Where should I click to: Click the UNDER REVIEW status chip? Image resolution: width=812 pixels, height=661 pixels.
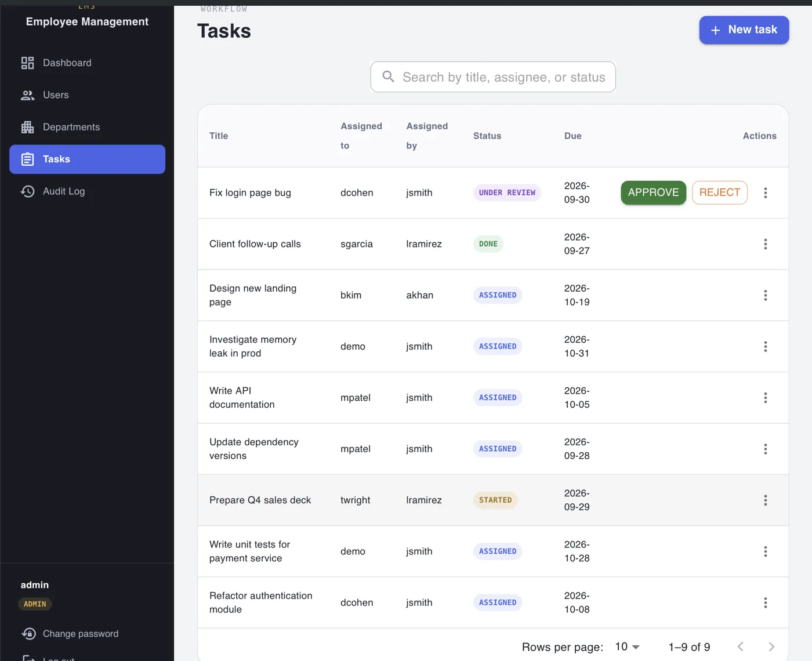(x=507, y=193)
